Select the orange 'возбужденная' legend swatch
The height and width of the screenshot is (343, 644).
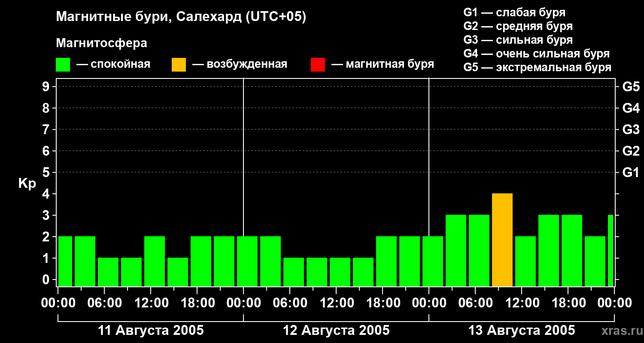click(179, 65)
